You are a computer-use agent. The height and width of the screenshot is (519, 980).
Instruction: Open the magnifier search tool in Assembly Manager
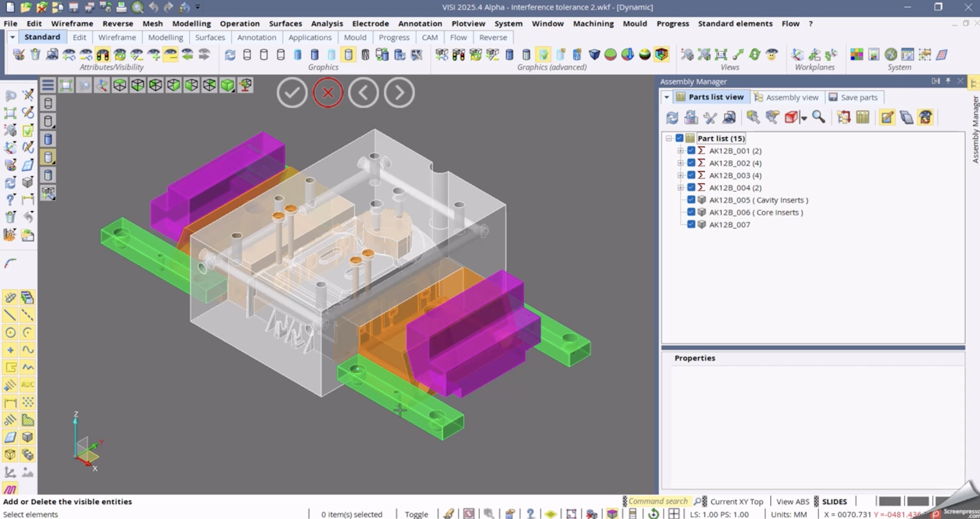pyautogui.click(x=818, y=118)
